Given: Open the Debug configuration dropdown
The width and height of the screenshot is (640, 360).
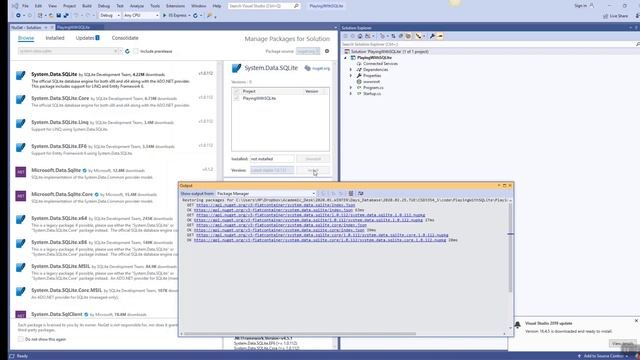Looking at the screenshot, I should [x=109, y=16].
